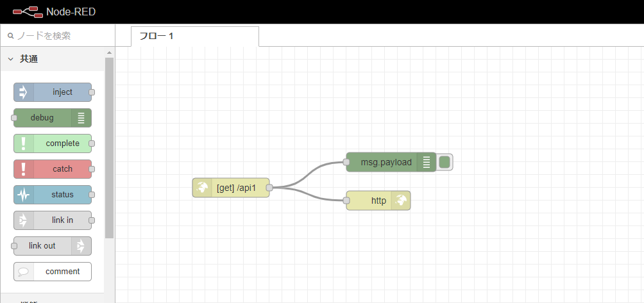
Task: Click the debug node list icon on msg.payload
Action: pos(427,162)
